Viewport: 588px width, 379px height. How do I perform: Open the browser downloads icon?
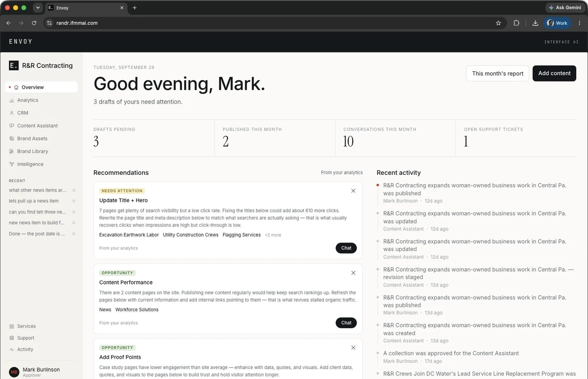tap(535, 23)
